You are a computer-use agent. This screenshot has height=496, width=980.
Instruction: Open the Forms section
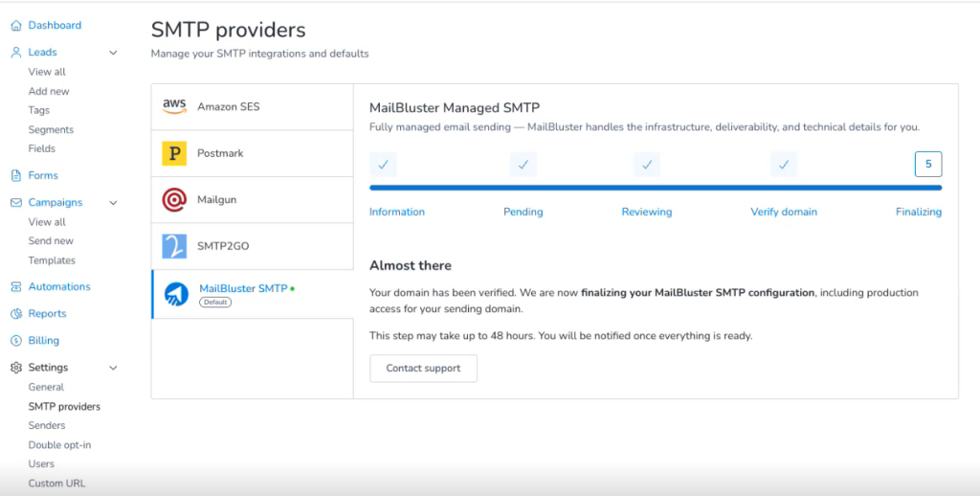point(43,176)
